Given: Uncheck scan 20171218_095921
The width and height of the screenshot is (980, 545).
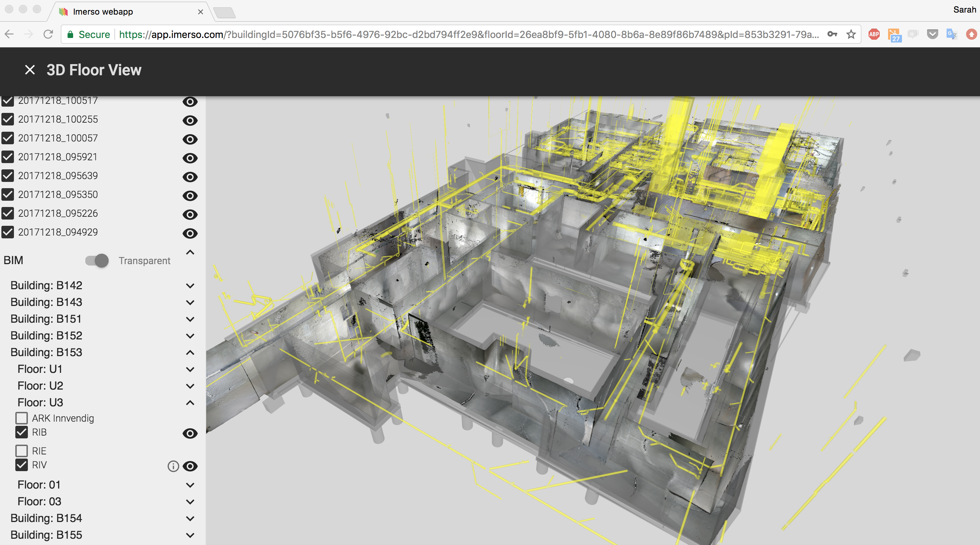Looking at the screenshot, I should coord(8,157).
